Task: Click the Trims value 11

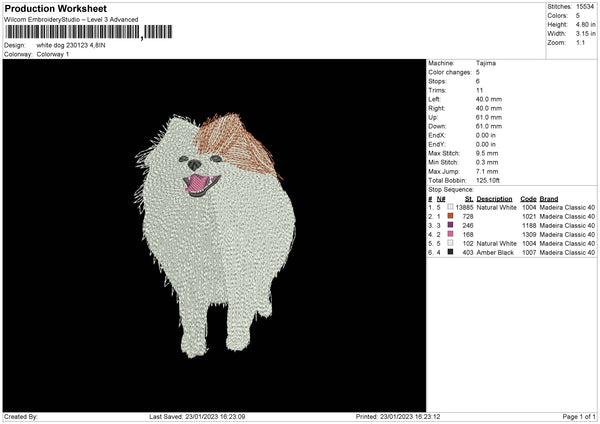Action: coord(479,90)
